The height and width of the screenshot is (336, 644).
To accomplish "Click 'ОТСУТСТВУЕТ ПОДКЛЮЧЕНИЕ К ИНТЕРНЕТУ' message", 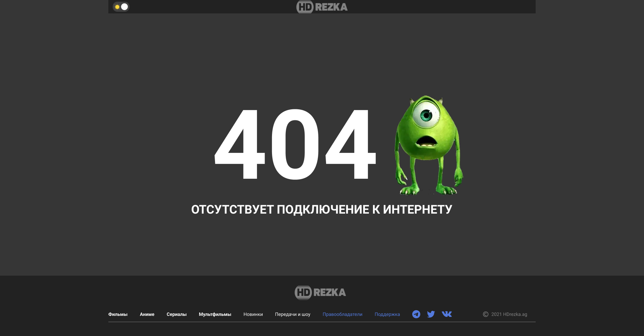I will 322,210.
